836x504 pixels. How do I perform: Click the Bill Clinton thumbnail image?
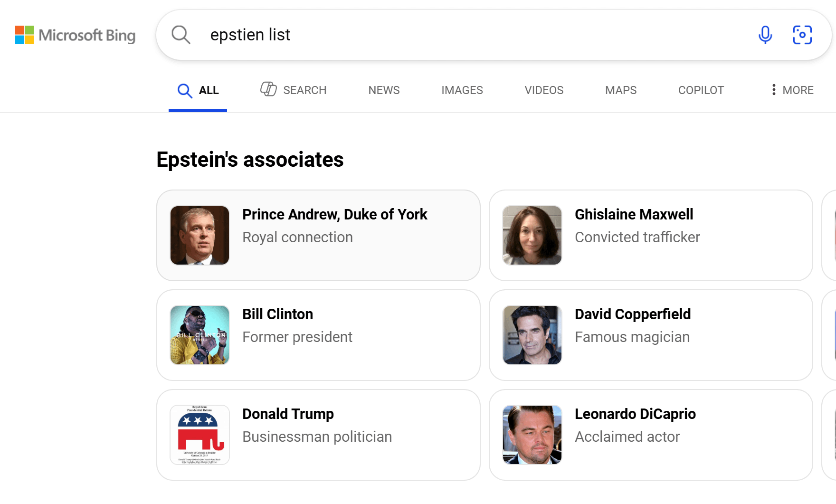pyautogui.click(x=199, y=335)
